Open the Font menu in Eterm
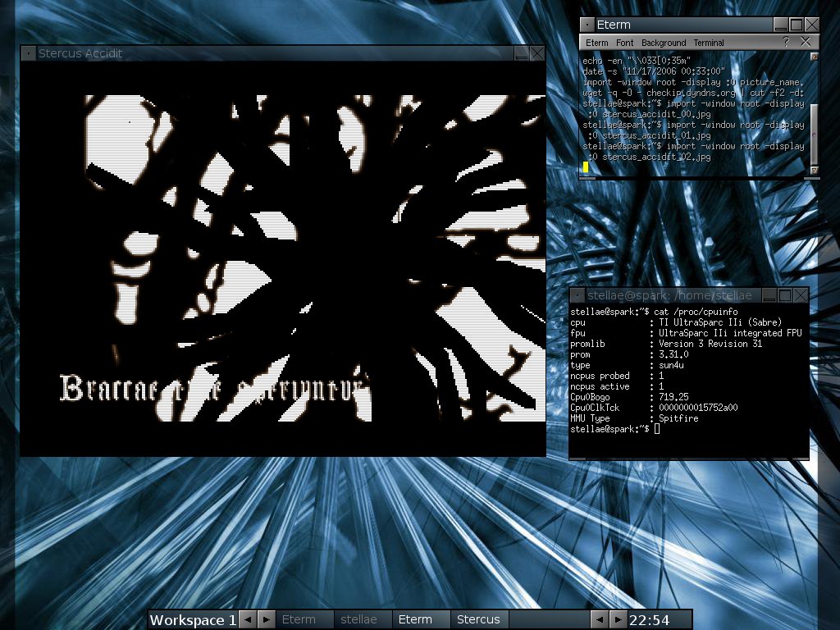This screenshot has width=840, height=630. click(x=624, y=43)
